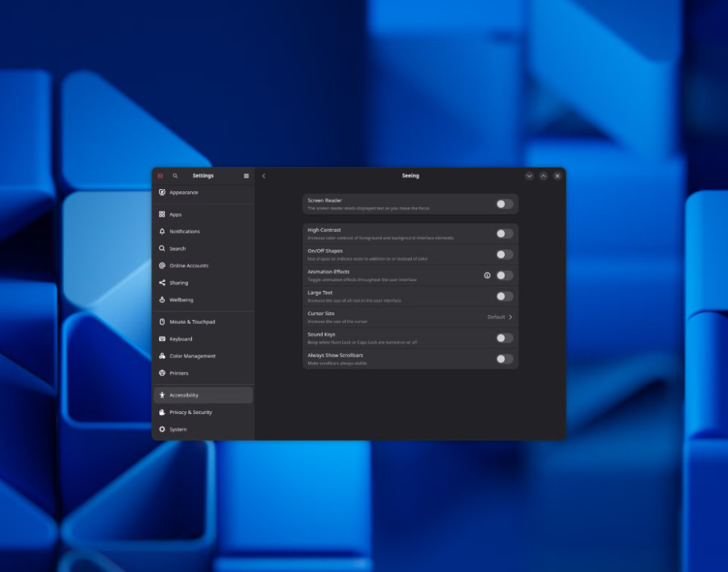Click the search magnifier in Settings header
Screen dimensions: 728x572
(176, 176)
